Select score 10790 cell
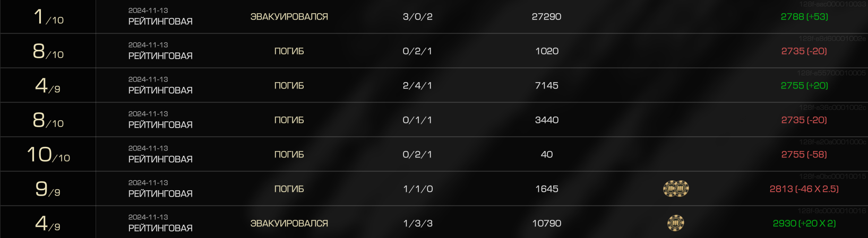Image resolution: width=868 pixels, height=238 pixels. tap(547, 223)
